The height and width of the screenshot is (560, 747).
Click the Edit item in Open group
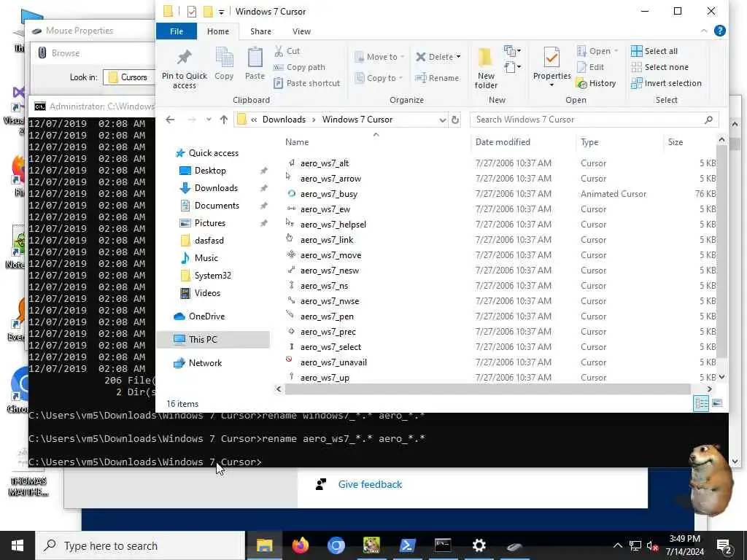click(590, 67)
